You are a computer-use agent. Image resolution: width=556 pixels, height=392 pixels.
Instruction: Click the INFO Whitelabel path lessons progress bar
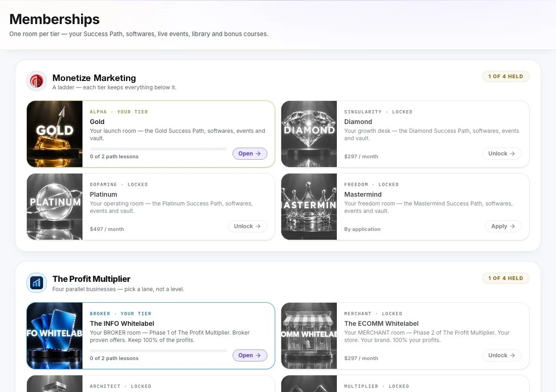(158, 351)
